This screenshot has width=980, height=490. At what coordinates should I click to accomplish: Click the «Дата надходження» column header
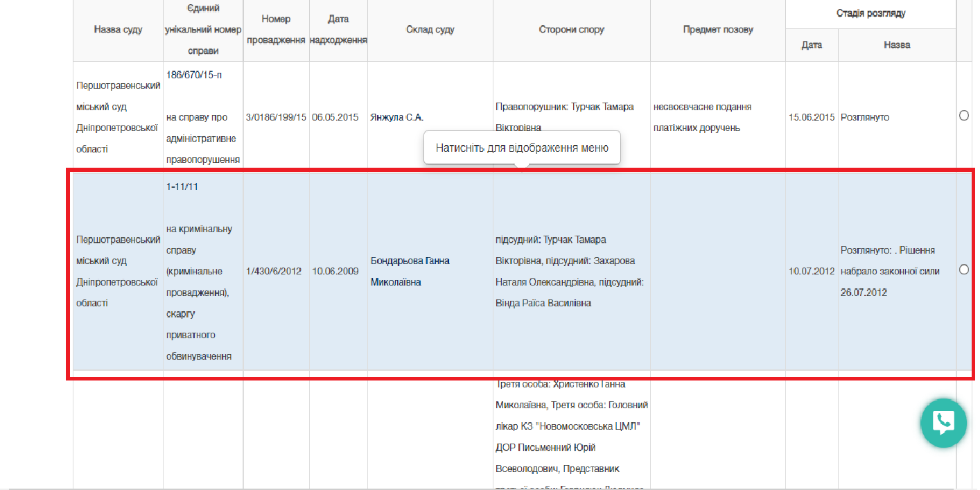pos(338,30)
